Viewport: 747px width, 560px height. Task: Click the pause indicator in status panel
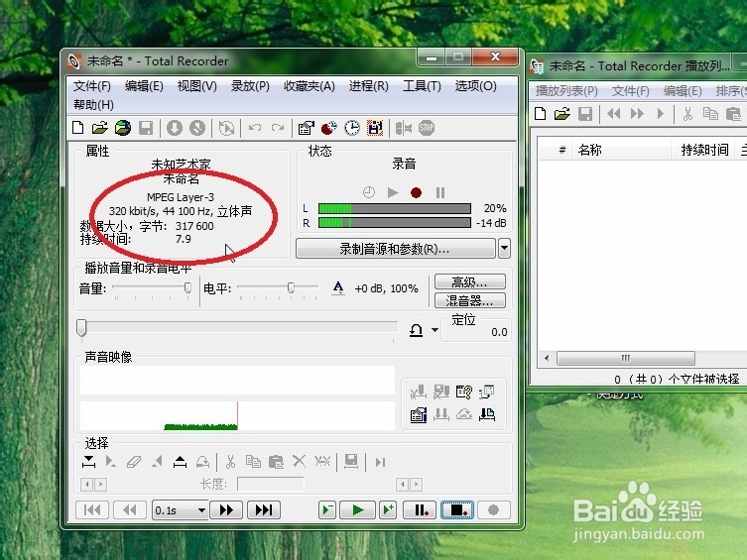click(440, 192)
